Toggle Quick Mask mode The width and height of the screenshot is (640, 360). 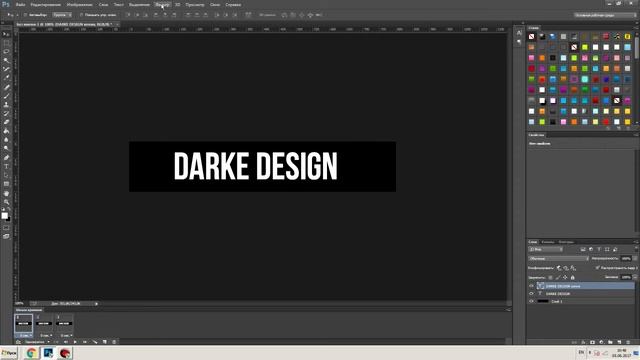tap(6, 228)
